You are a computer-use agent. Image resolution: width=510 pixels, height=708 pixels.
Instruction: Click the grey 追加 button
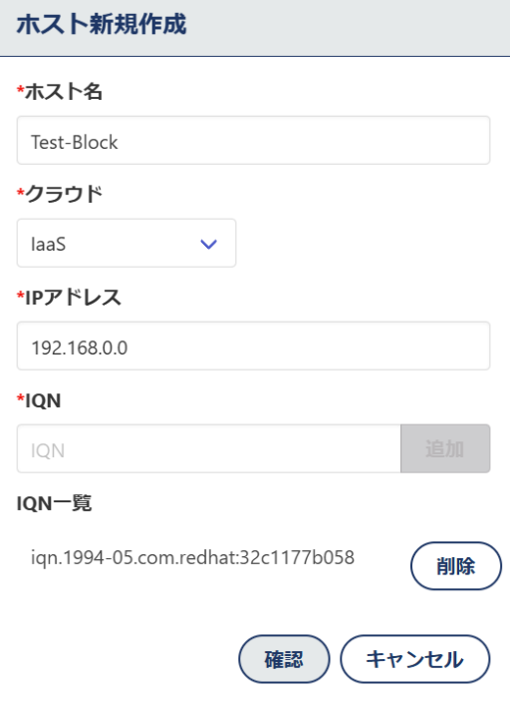tap(445, 449)
